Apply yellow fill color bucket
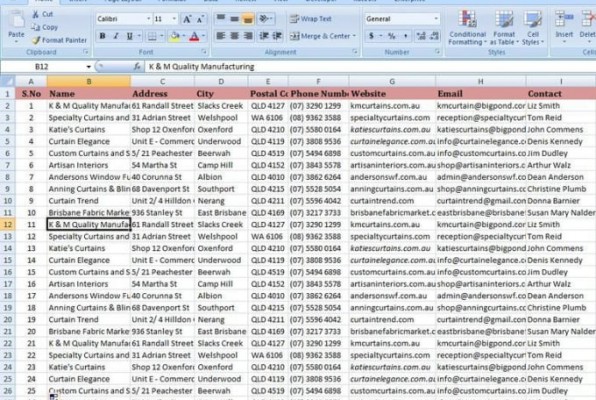 pos(175,37)
